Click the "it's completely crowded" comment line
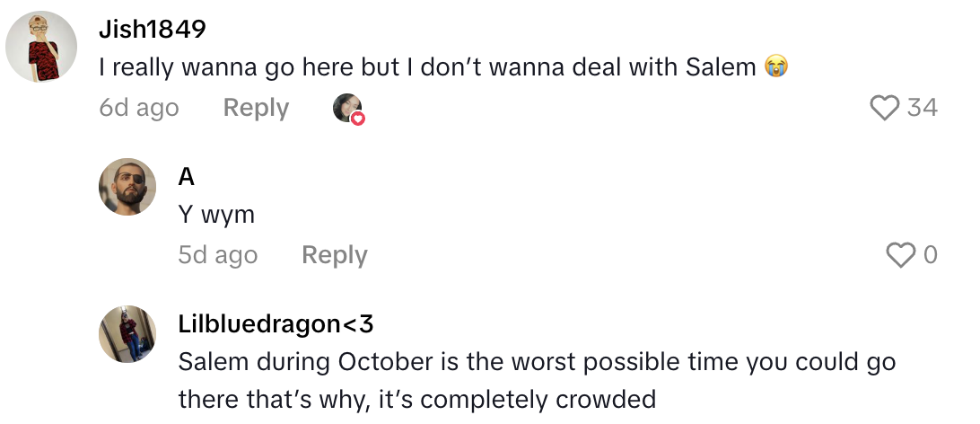The height and width of the screenshot is (424, 980). click(x=417, y=398)
